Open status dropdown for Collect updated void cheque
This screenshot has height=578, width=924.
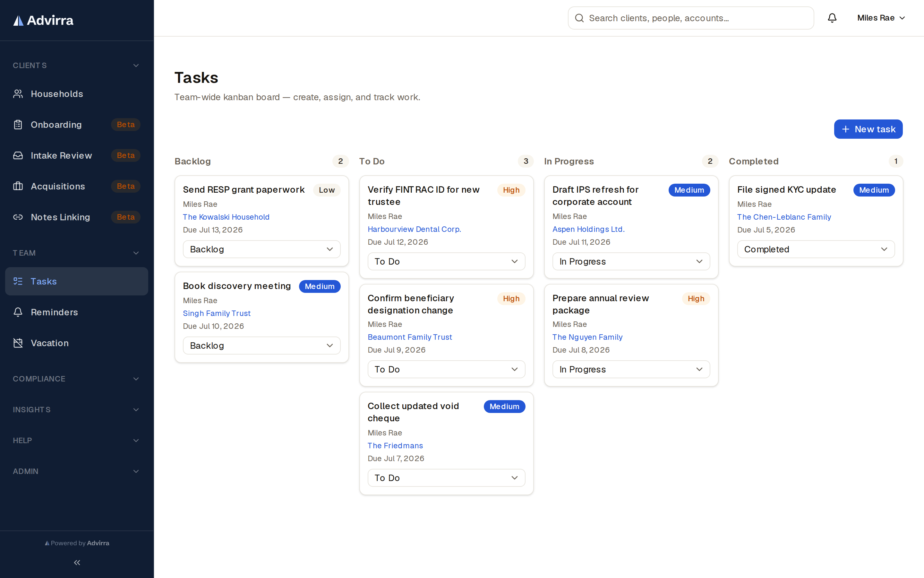[x=446, y=478]
